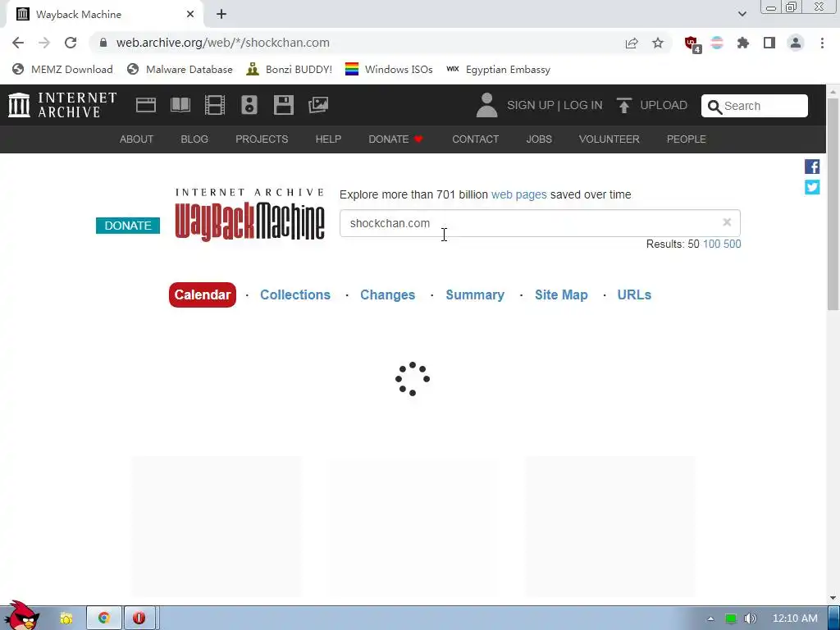The image size is (840, 630).
Task: Open the VOLUNTEER menu item
Action: (x=609, y=139)
